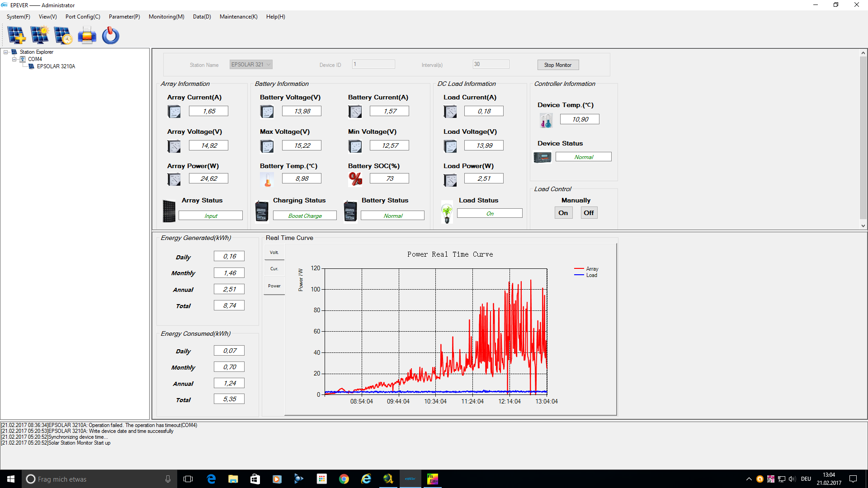Turn the load Off manually
Screen dimensions: 868x488
tap(589, 213)
